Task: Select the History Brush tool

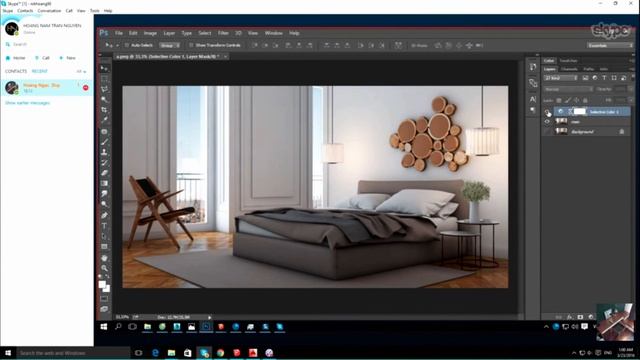Action: tap(104, 162)
